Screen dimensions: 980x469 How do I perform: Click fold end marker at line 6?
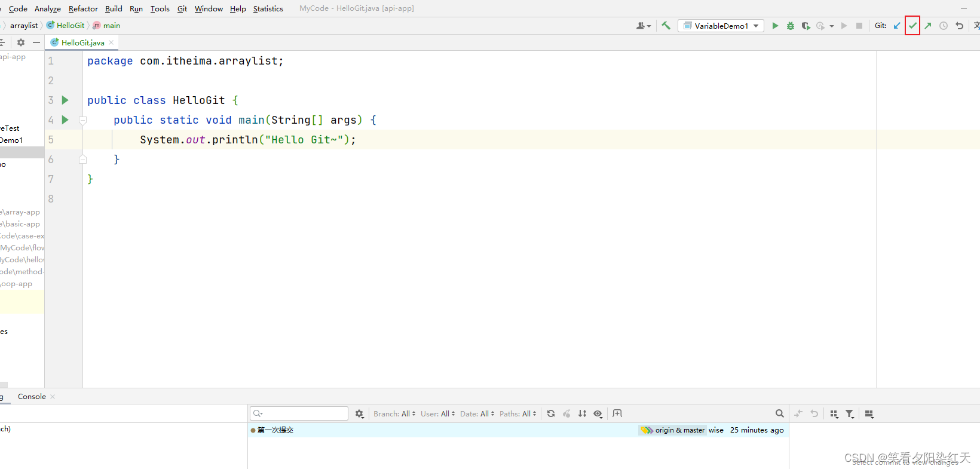[83, 160]
